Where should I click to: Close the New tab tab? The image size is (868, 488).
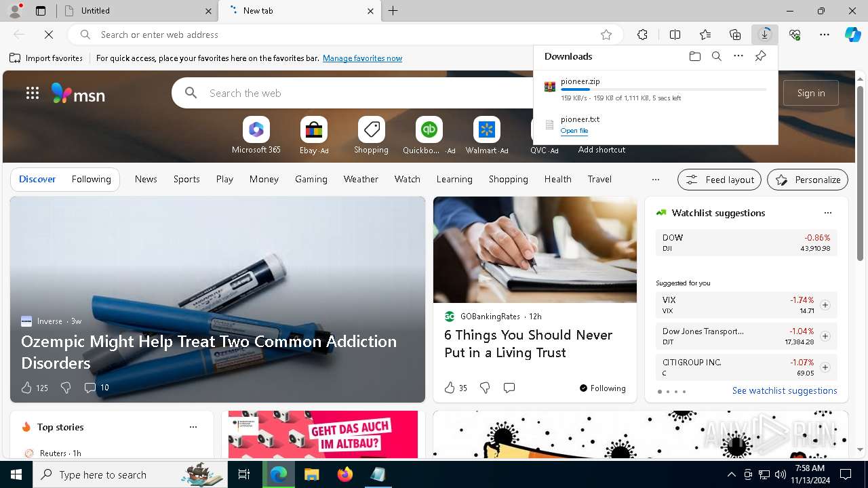point(370,11)
